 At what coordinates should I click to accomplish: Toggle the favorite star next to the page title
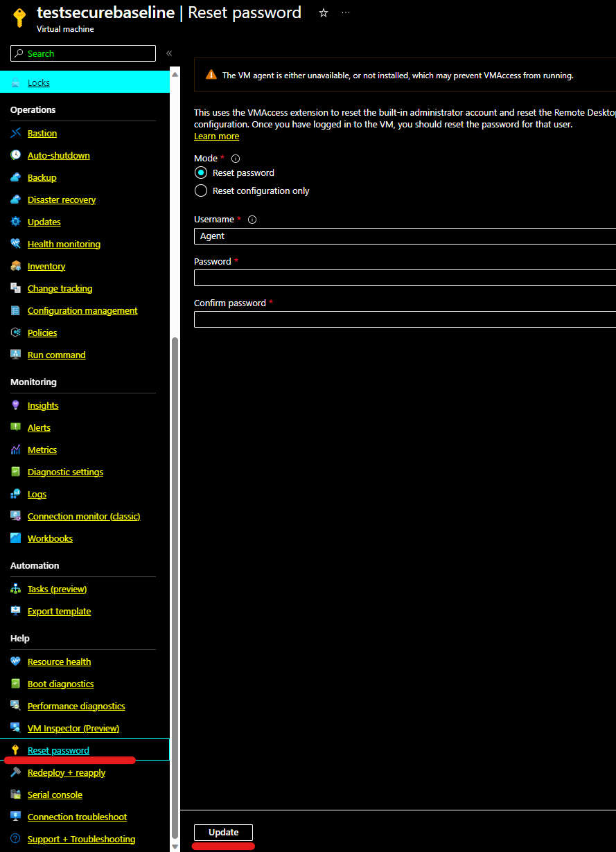click(323, 12)
